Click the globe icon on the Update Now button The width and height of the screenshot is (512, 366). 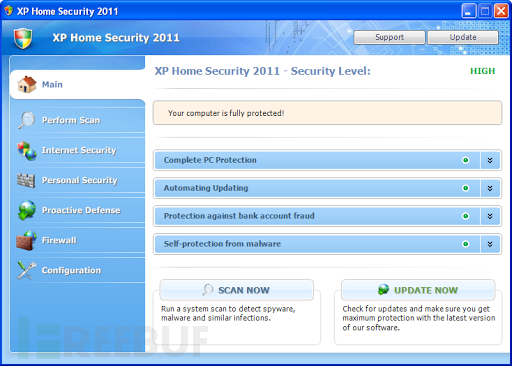[x=383, y=289]
